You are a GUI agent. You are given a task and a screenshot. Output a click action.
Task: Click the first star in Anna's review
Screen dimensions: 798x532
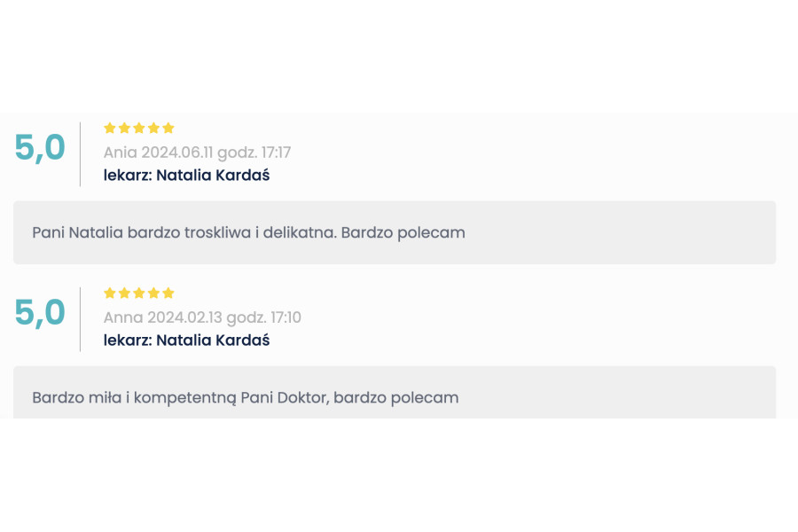[110, 293]
